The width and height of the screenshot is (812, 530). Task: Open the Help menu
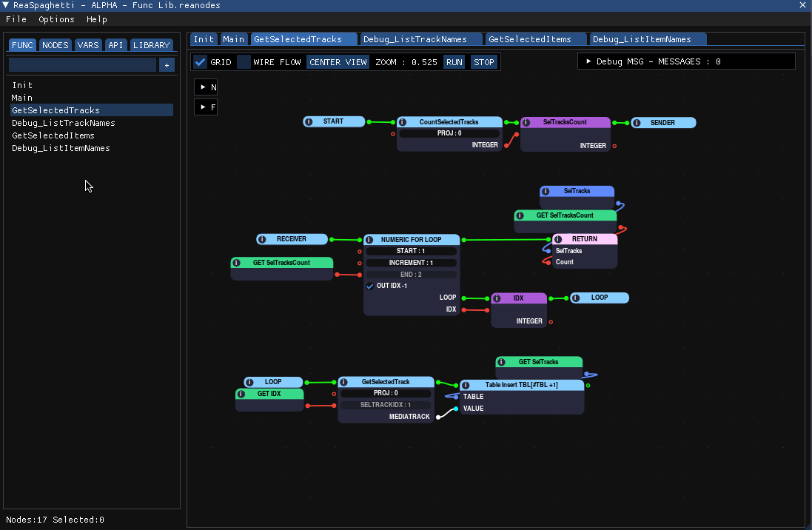pos(97,19)
